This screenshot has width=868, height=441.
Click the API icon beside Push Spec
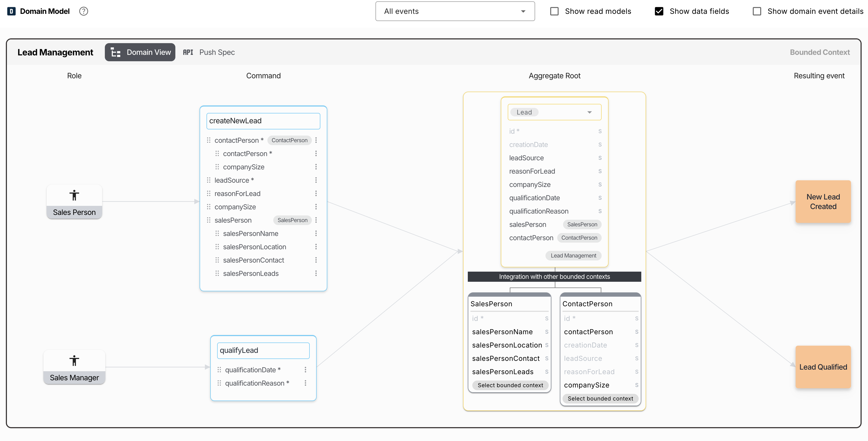(188, 52)
